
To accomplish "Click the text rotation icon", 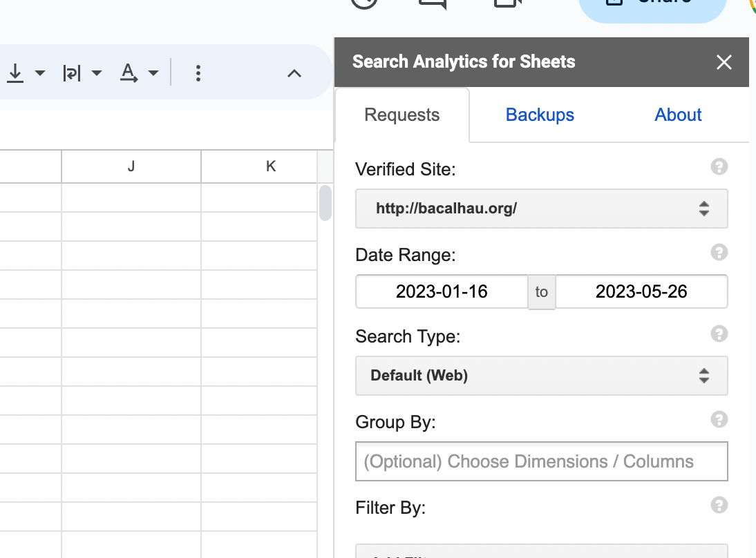I will point(129,73).
